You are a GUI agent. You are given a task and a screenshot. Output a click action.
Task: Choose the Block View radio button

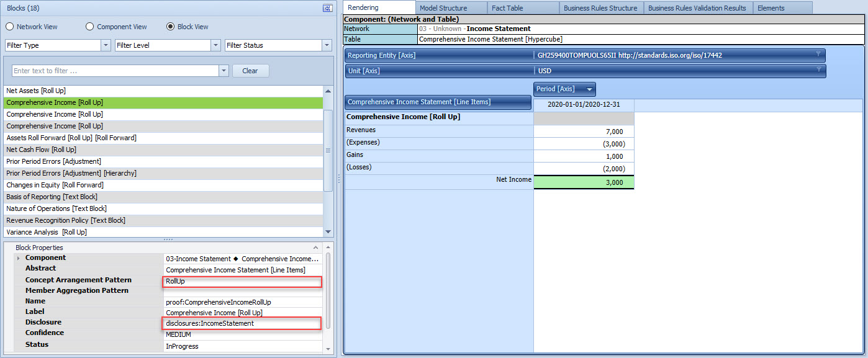(171, 27)
